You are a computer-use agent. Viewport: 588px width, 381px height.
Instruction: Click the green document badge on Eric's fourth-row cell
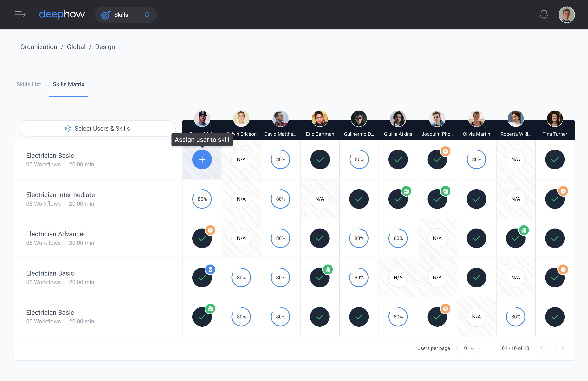tap(328, 270)
